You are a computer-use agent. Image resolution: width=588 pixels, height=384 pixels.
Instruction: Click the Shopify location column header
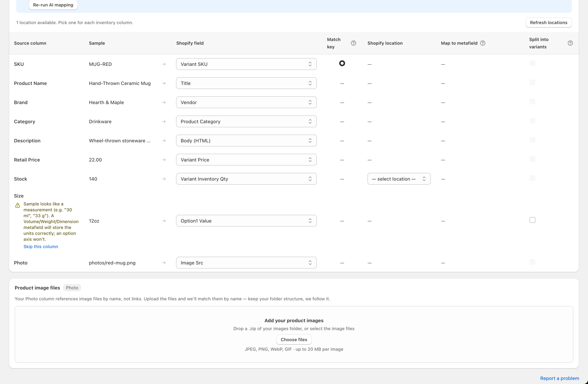point(385,43)
